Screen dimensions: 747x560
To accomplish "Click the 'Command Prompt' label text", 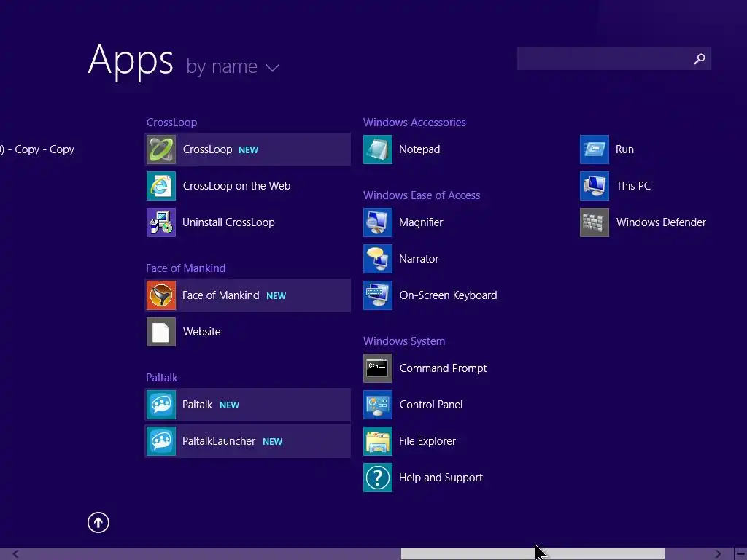I will pos(443,368).
